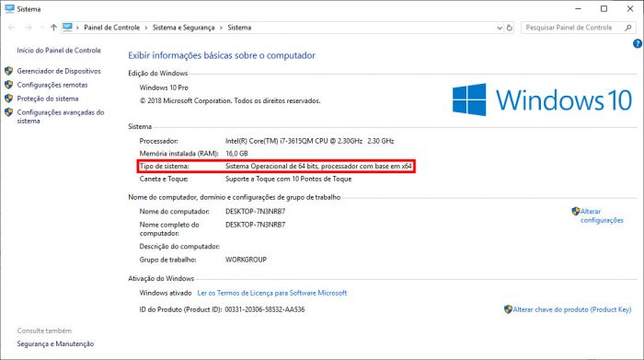Open Configurações remotas link
The image size is (644, 360).
52,85
